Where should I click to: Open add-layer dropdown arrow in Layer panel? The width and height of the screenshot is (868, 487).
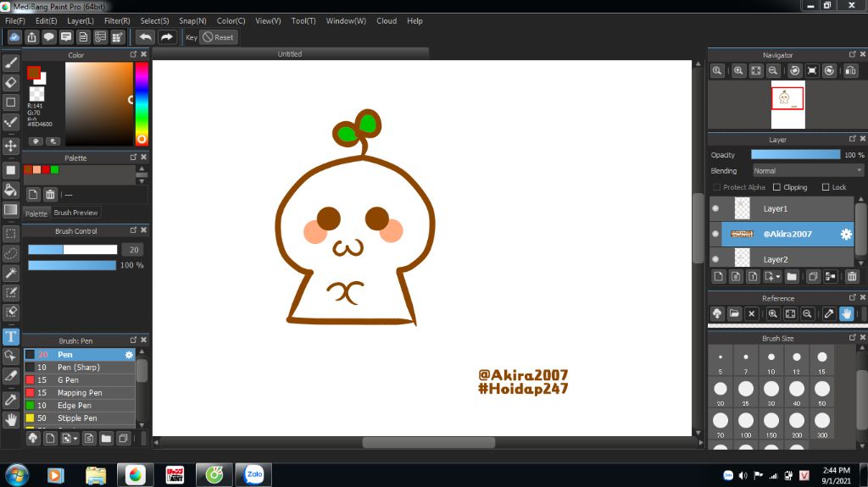pos(778,277)
